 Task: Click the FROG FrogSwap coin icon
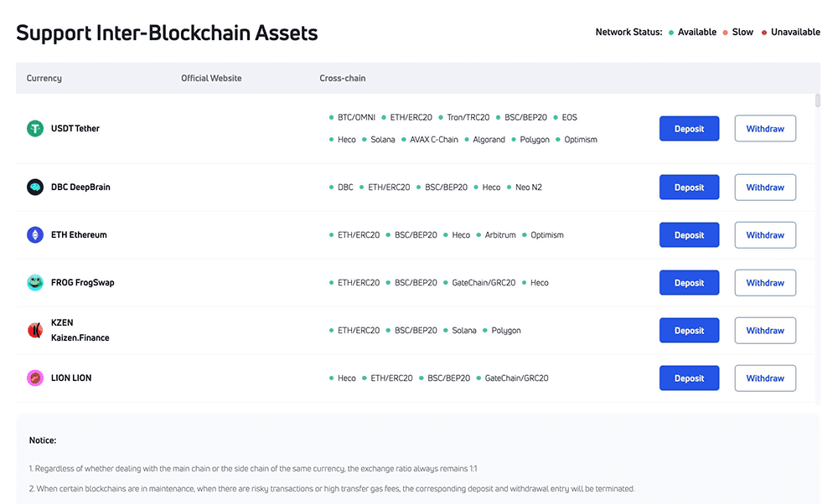[x=35, y=282]
